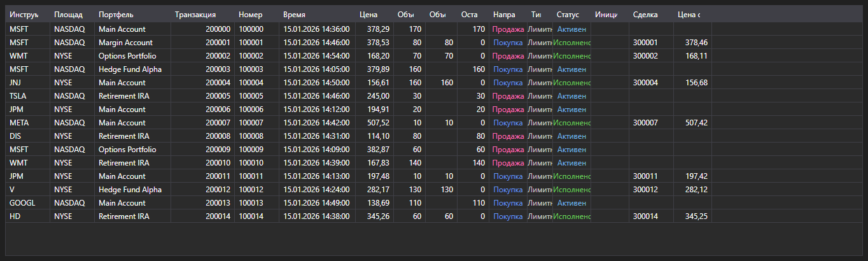
Task: Click the JNJ instrument cell
Action: tap(28, 82)
